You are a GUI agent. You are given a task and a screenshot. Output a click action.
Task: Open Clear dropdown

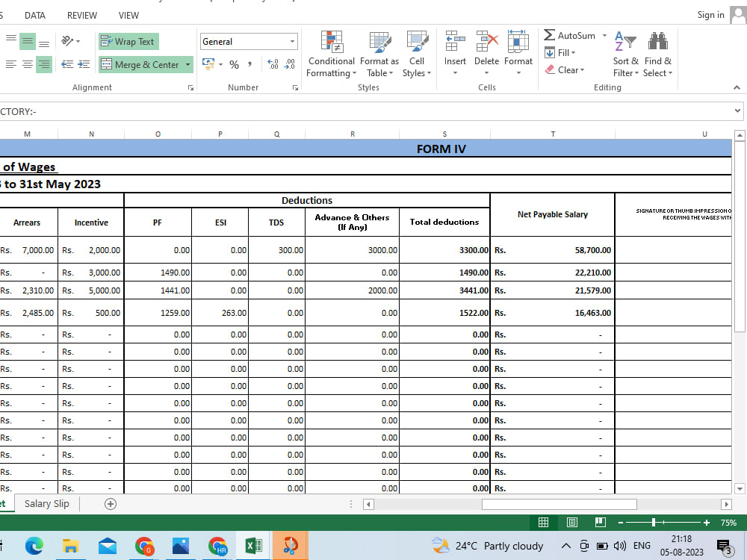(565, 70)
